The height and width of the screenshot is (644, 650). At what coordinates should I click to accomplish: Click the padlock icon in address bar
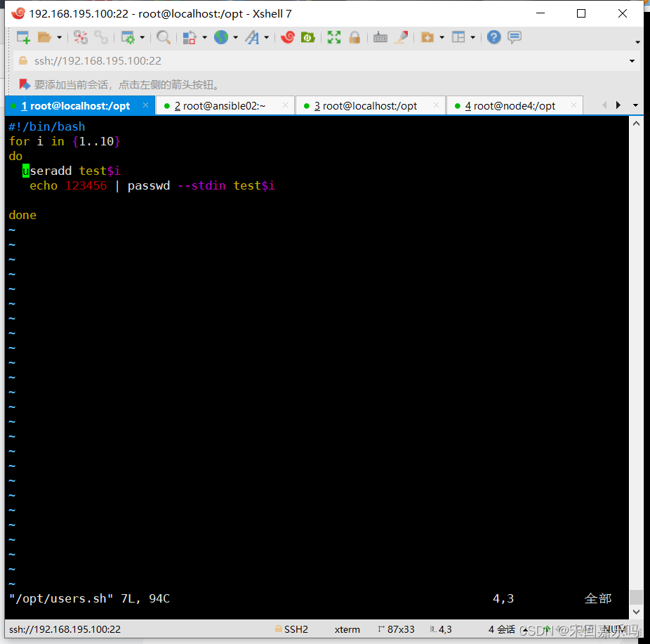(x=23, y=60)
